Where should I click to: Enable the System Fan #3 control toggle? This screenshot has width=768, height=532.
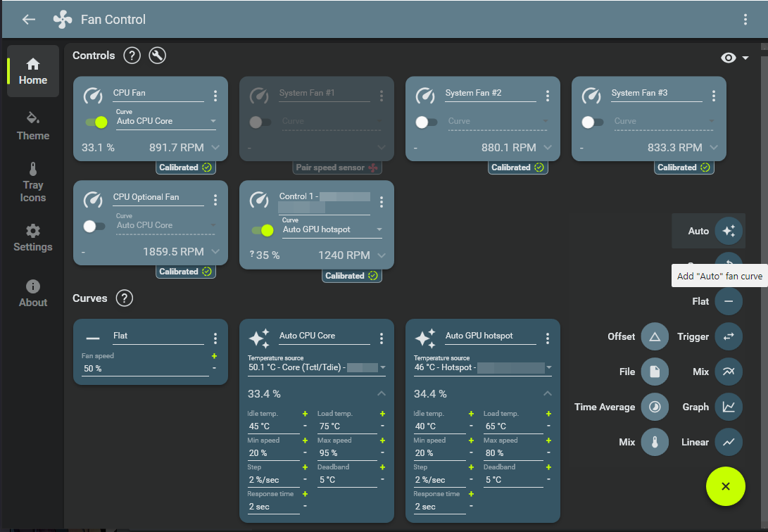coord(592,122)
